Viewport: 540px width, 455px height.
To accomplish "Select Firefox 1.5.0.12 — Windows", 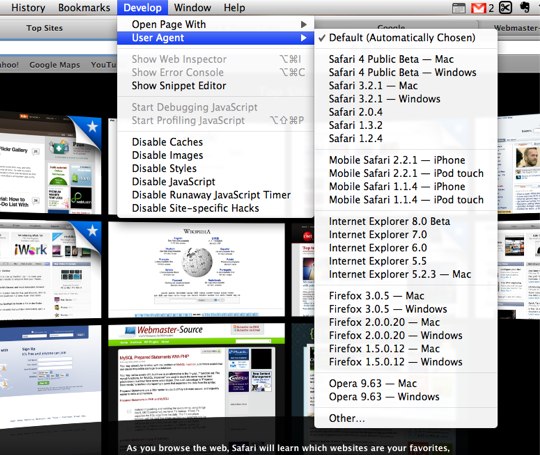I will [x=406, y=362].
